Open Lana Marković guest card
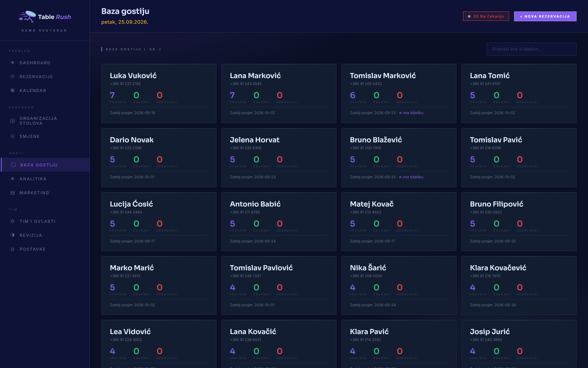Screen dimensions: 588x368 [279, 93]
